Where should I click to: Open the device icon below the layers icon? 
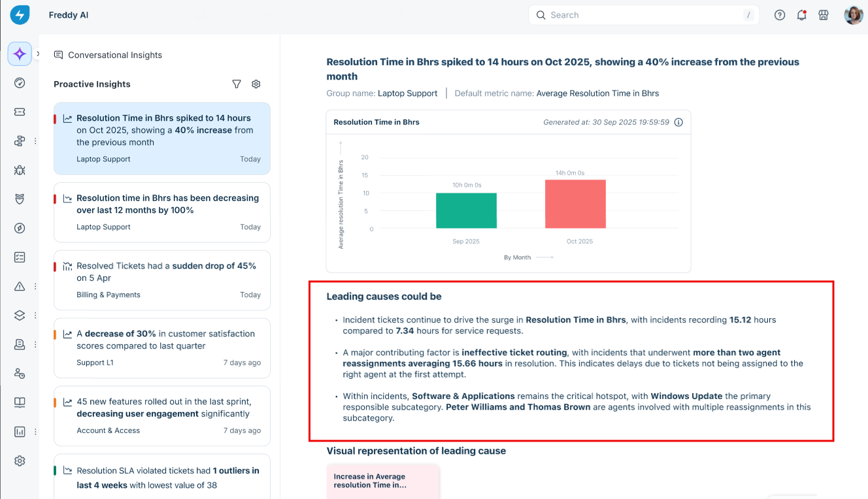pyautogui.click(x=20, y=344)
